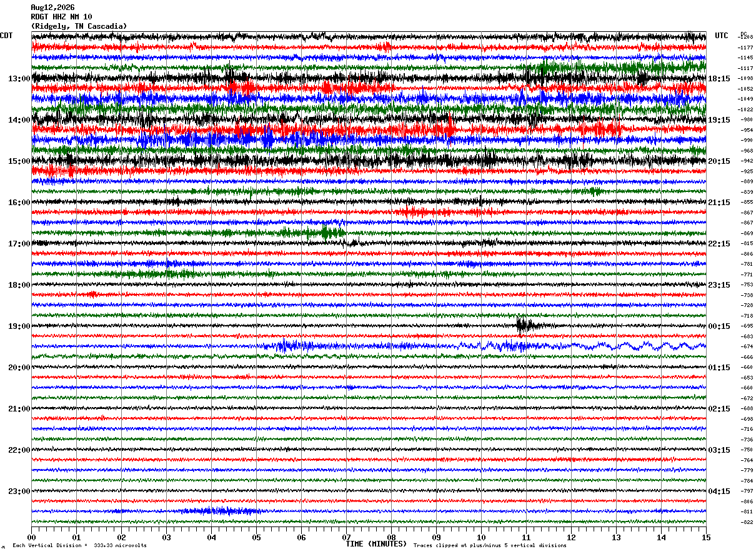Click the Traces clipped at plus/minus 5 note
Viewport: 756px width, 554px height.
click(490, 546)
